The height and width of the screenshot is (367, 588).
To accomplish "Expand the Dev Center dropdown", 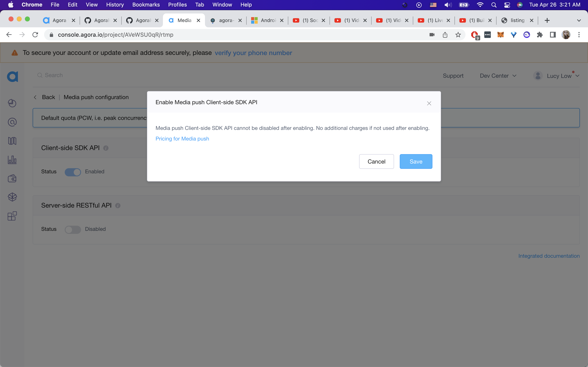I will coord(498,76).
